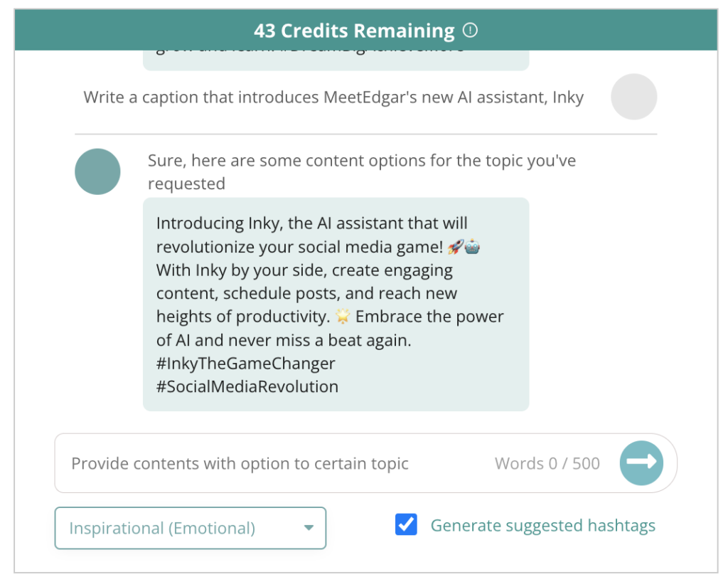Click the caret arrow in the tone selector
This screenshot has width=728, height=587.
[309, 528]
